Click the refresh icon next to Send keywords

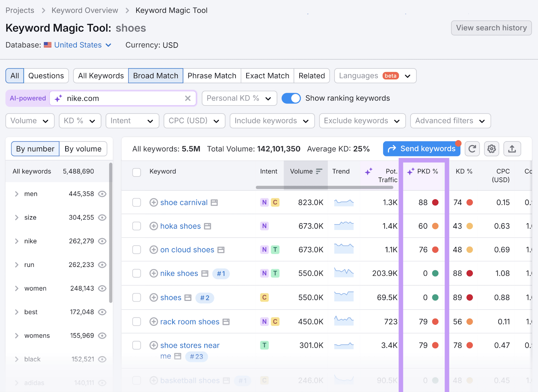tap(472, 149)
